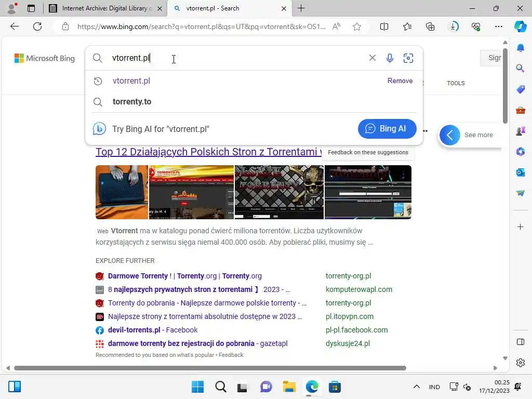Open Top 12 Działających Polskich Stron link

click(208, 152)
